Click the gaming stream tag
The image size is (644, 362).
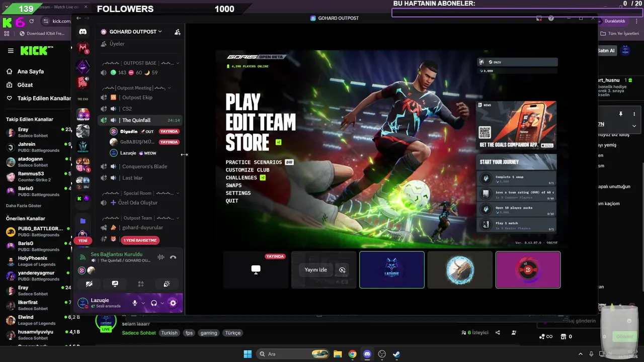click(208, 333)
